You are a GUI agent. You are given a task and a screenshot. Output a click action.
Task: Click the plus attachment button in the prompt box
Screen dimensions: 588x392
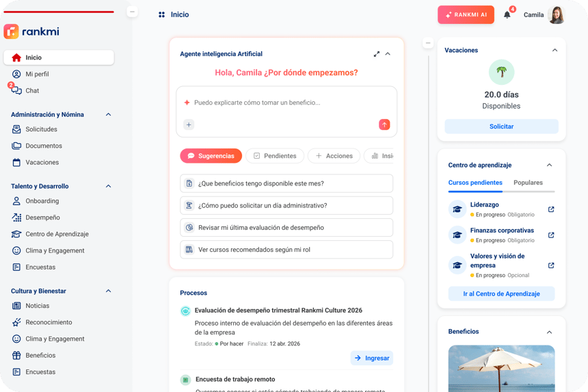(189, 125)
